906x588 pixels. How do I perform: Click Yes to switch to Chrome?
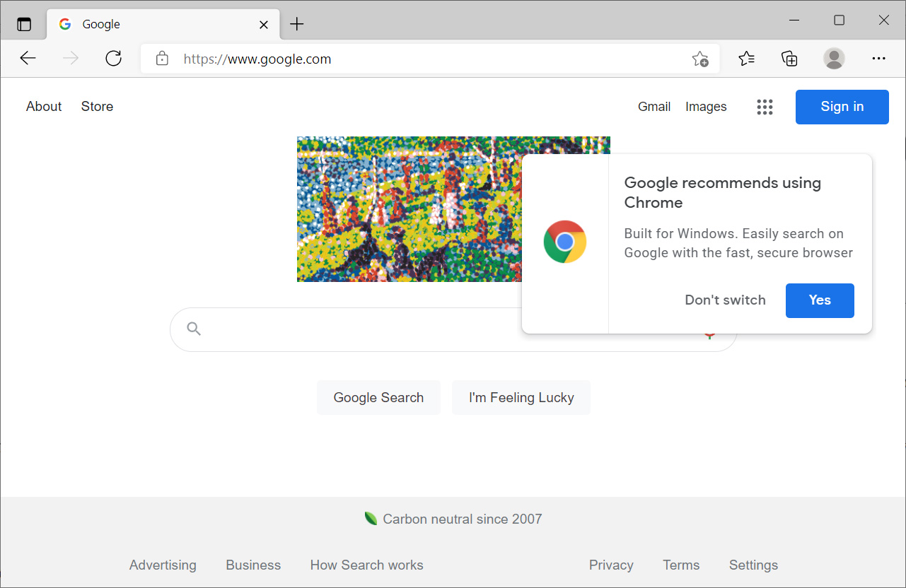(820, 300)
